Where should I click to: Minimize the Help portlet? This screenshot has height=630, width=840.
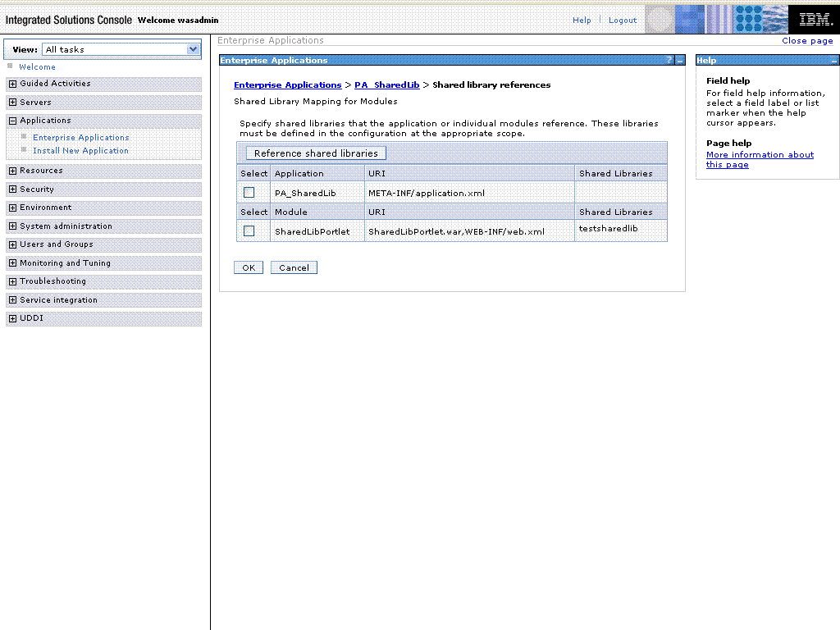(834, 61)
